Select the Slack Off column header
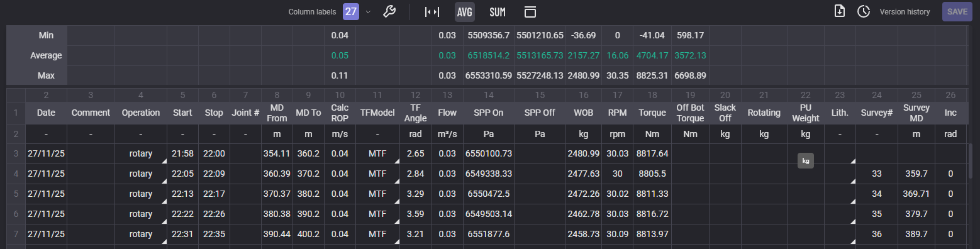 click(x=725, y=113)
